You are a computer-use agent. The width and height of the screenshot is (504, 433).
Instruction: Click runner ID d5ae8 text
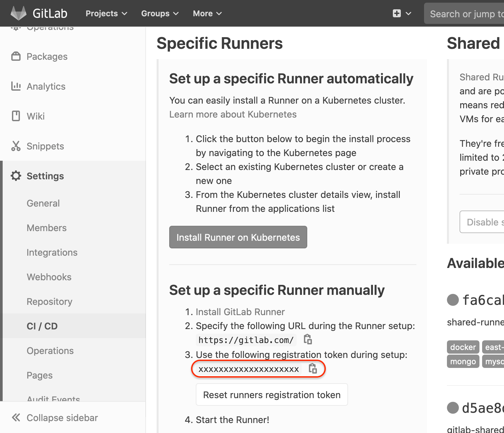tap(483, 408)
